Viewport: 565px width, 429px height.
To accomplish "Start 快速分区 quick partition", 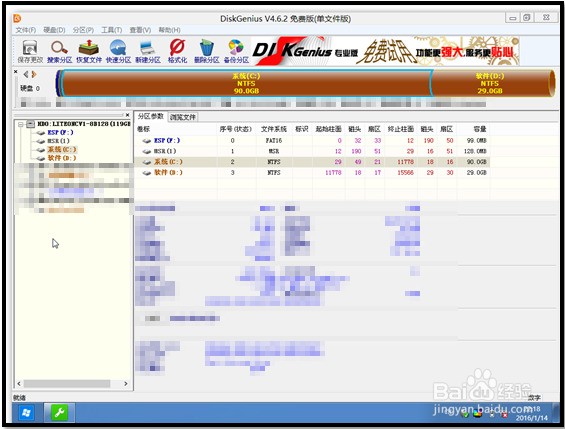I will pyautogui.click(x=118, y=52).
